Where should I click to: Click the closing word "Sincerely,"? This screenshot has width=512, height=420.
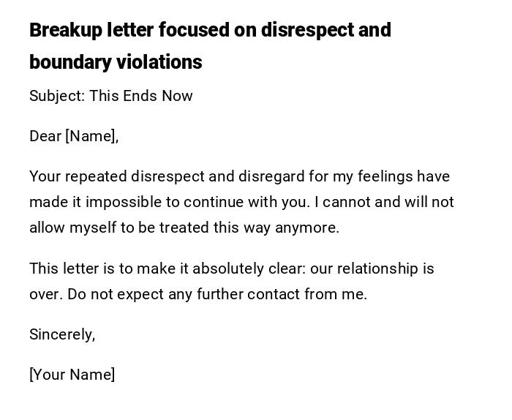62,334
